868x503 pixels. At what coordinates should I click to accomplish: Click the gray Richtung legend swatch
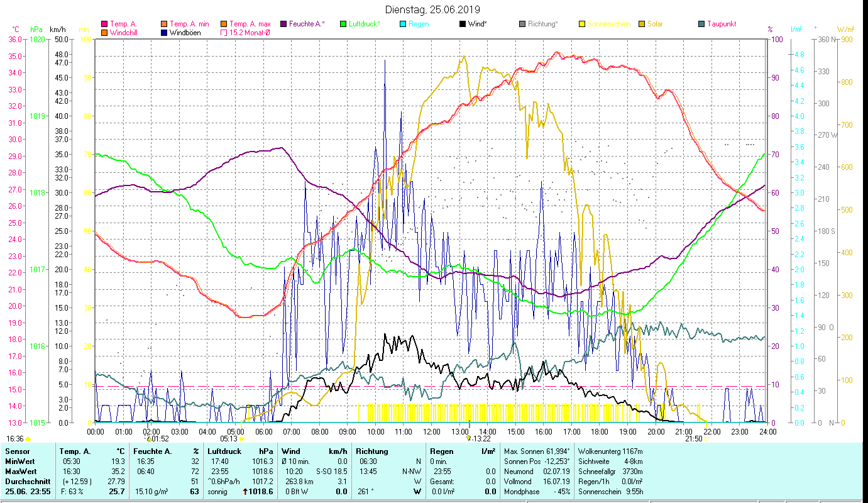pyautogui.click(x=522, y=25)
